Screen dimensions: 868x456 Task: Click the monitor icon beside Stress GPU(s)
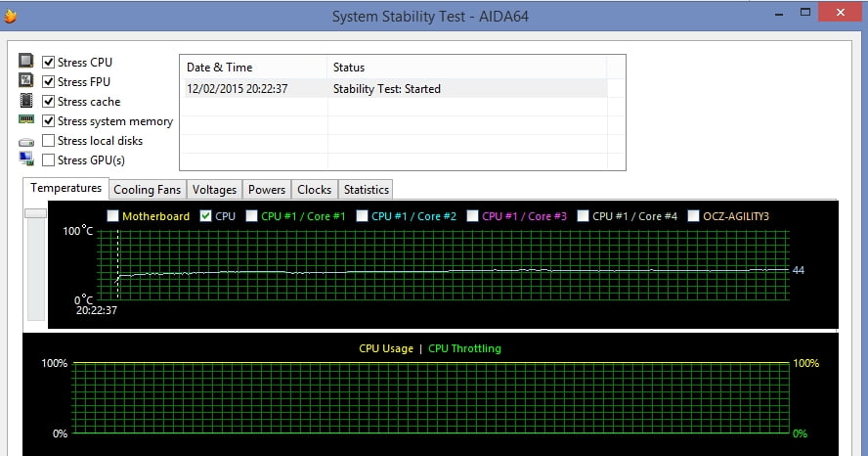[26, 160]
